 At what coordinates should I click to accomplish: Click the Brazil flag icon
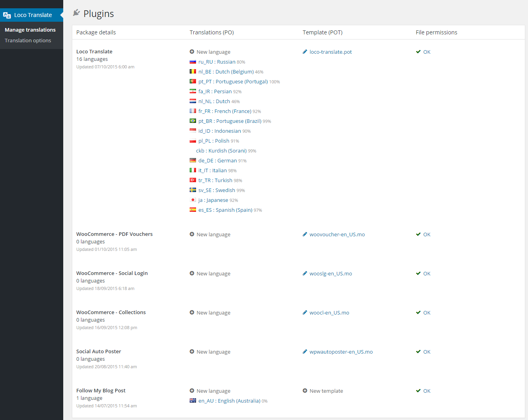pyautogui.click(x=193, y=121)
